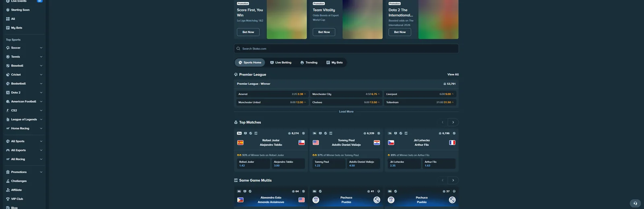Click Bet Now on Score First promotion

tap(248, 32)
